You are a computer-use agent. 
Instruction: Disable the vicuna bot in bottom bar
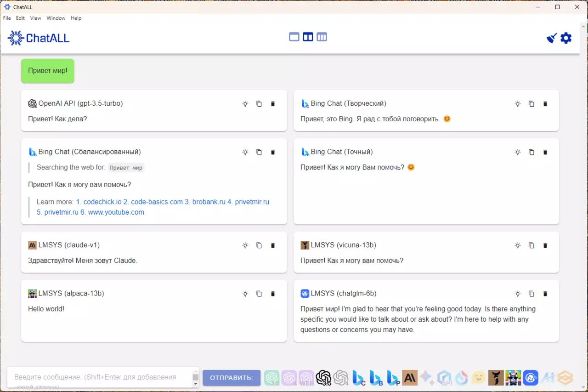click(496, 378)
